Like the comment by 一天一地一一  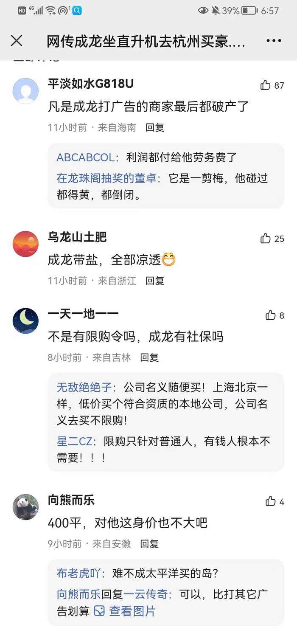point(271,315)
